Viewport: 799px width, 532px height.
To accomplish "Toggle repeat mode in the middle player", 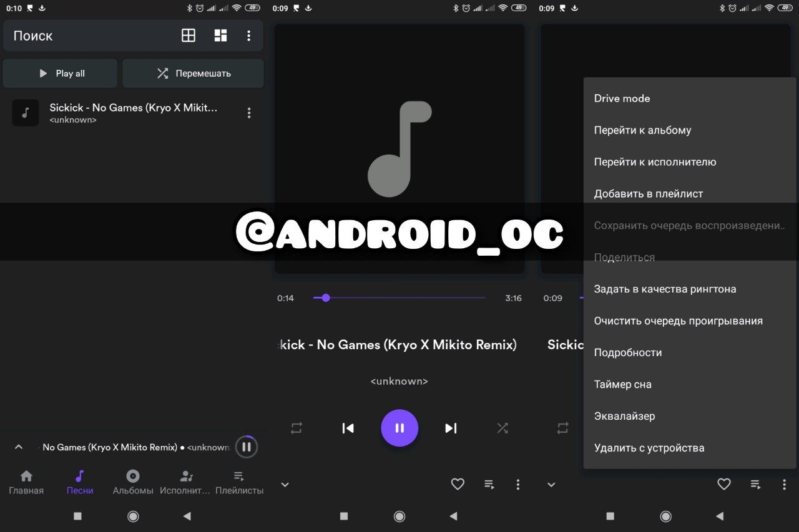I will point(297,428).
